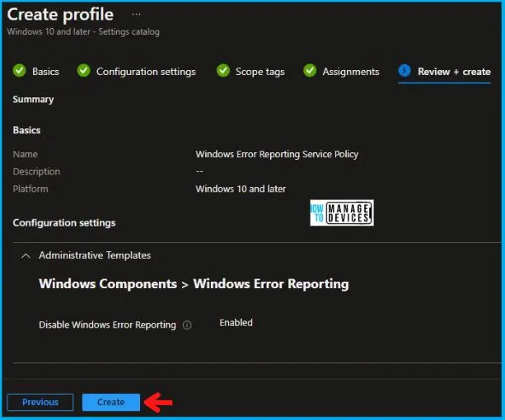Click the 'Create profile' page title
Image resolution: width=505 pixels, height=420 pixels.
[x=60, y=15]
